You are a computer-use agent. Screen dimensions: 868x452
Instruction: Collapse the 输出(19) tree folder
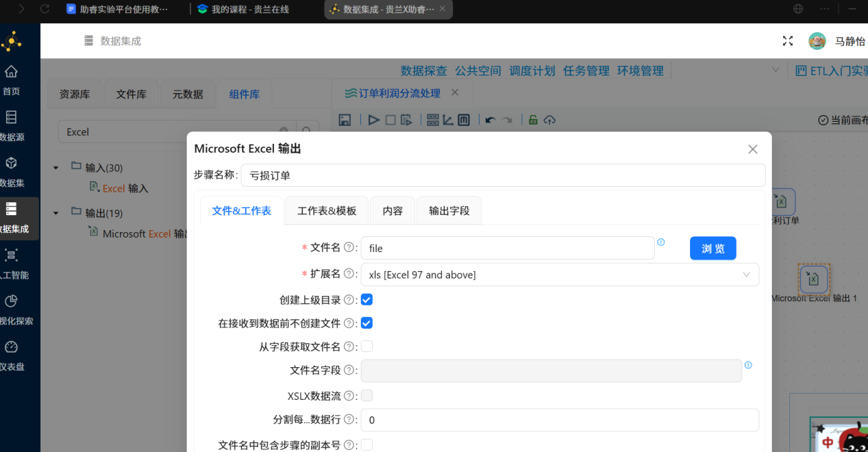56,212
